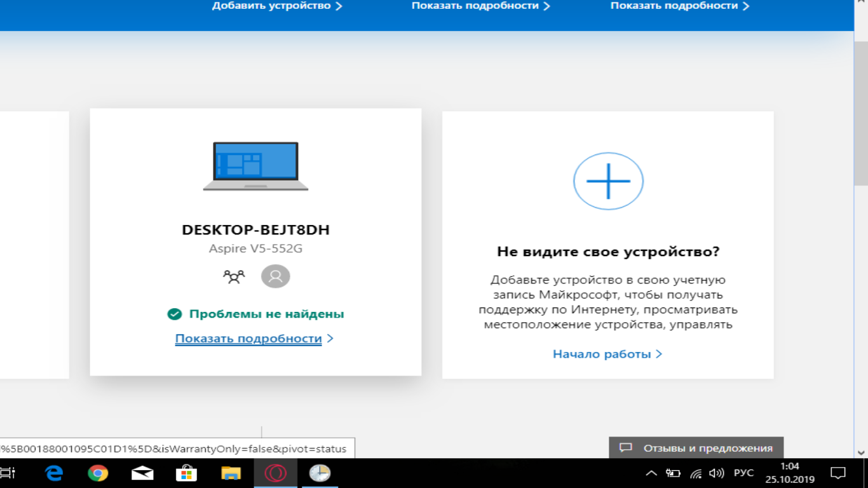
Task: Click the description starting with Добавьте устройство
Action: click(x=608, y=302)
